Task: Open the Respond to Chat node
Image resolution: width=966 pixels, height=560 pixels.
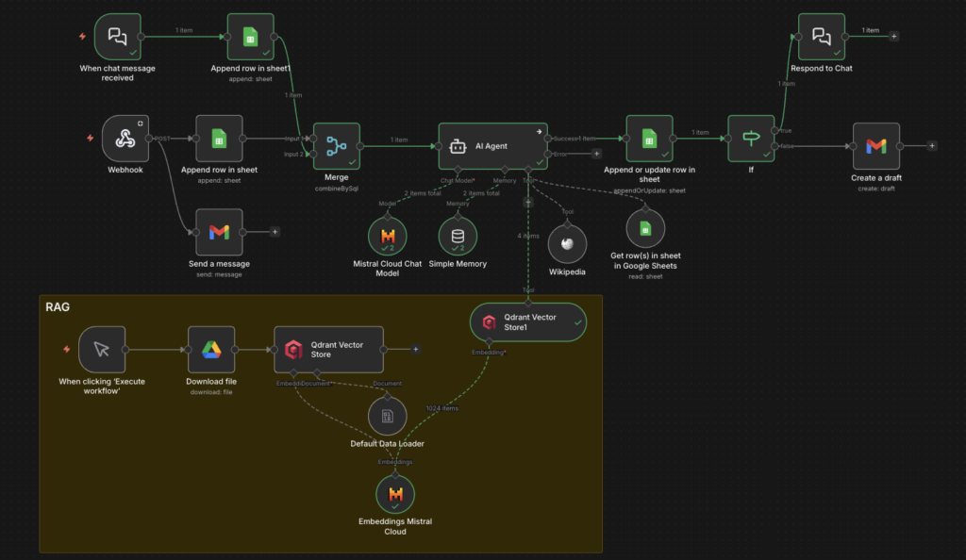Action: point(821,37)
